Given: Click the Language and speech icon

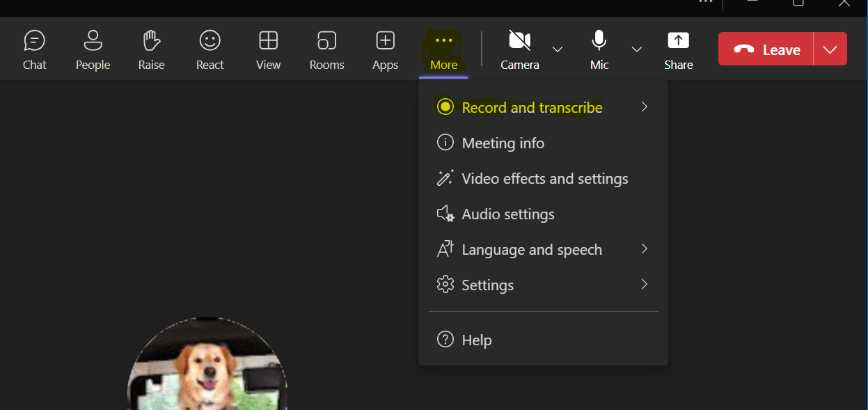Looking at the screenshot, I should point(445,249).
